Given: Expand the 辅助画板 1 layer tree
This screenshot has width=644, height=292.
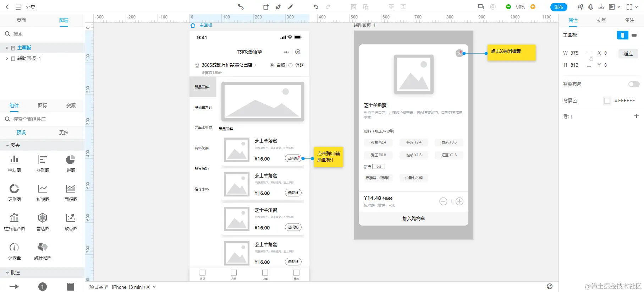Looking at the screenshot, I should 7,59.
